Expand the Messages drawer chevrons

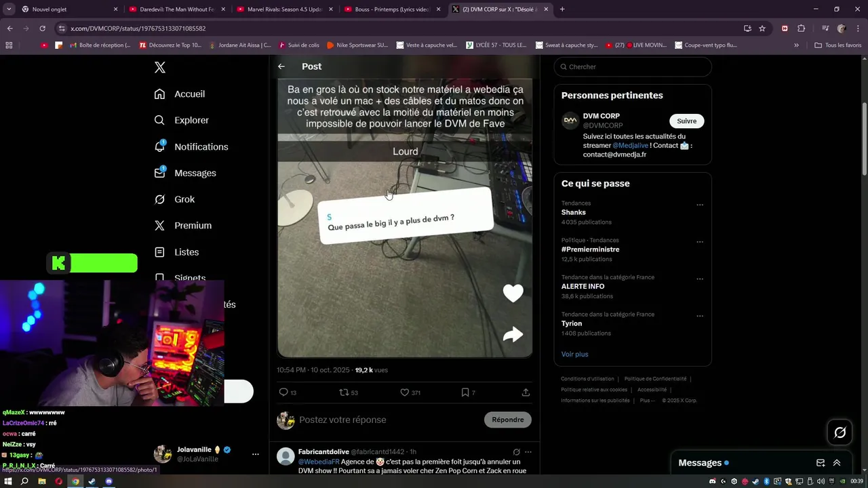coord(837,463)
